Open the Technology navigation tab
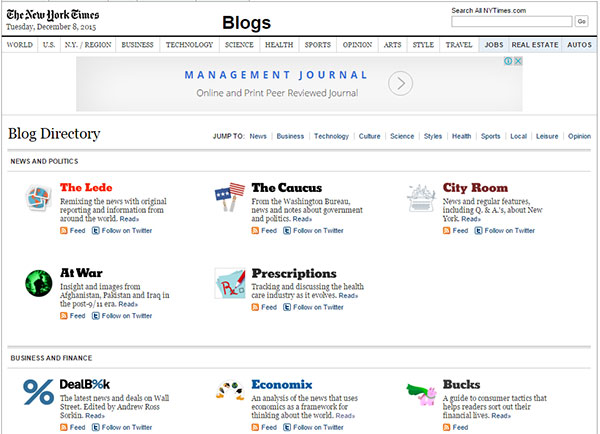This screenshot has width=600, height=434. click(189, 45)
